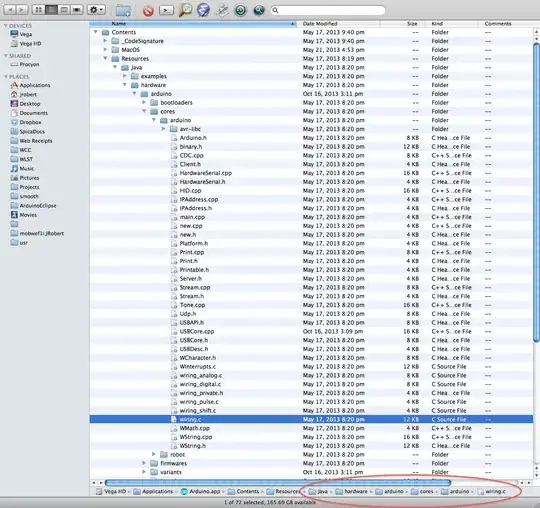The image size is (540, 508).
Task: Go forward with the right arrow button
Action: tap(22, 10)
